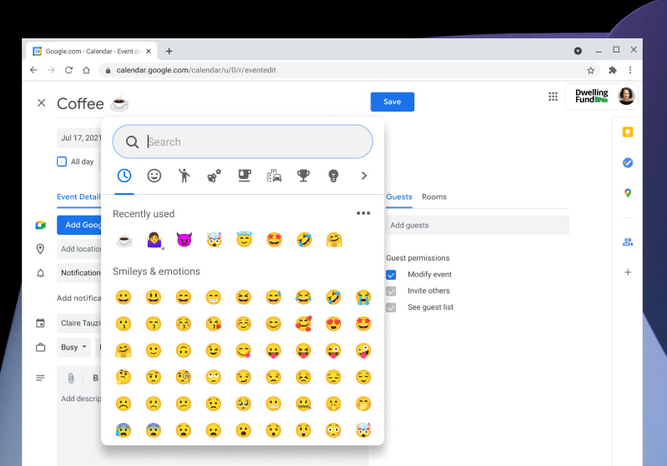Save the Coffee event
Viewport: 667px width, 466px height.
click(x=392, y=102)
